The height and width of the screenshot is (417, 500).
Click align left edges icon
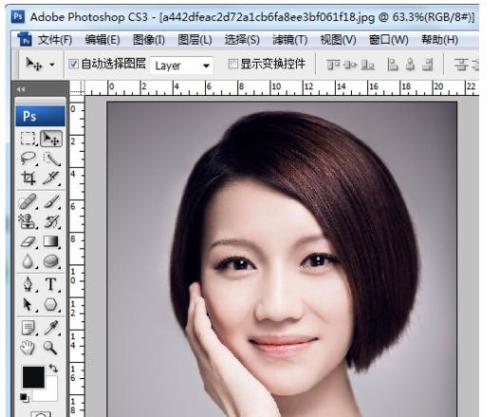(393, 65)
